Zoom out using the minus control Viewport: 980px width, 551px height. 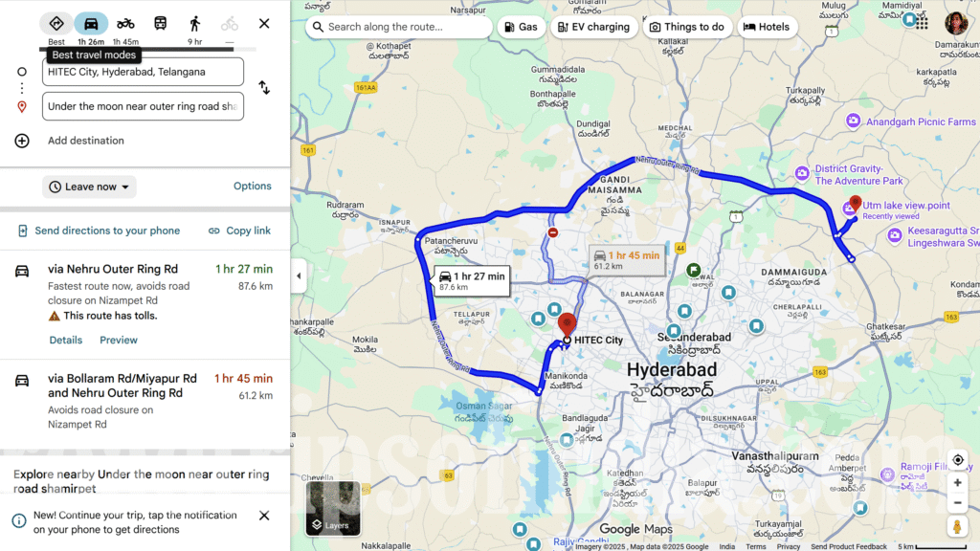coord(958,502)
